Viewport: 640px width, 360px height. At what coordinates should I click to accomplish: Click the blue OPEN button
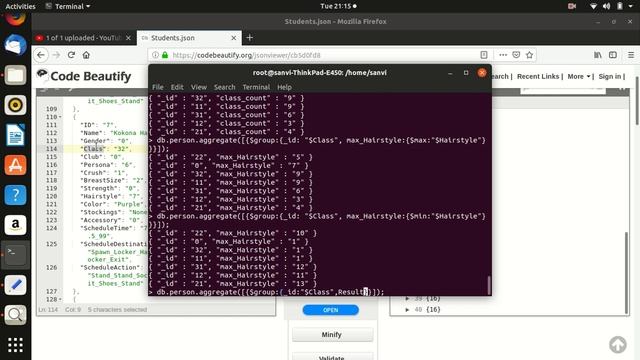tap(331, 310)
